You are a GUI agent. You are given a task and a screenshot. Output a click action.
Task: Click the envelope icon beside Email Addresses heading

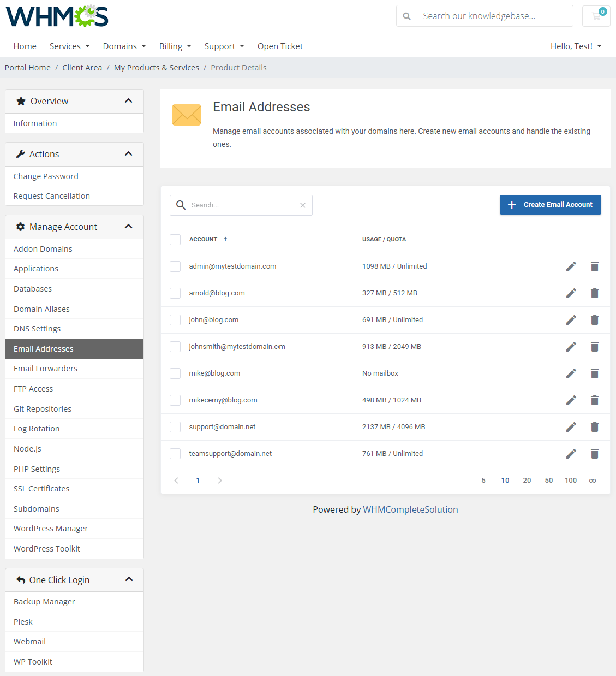point(186,115)
